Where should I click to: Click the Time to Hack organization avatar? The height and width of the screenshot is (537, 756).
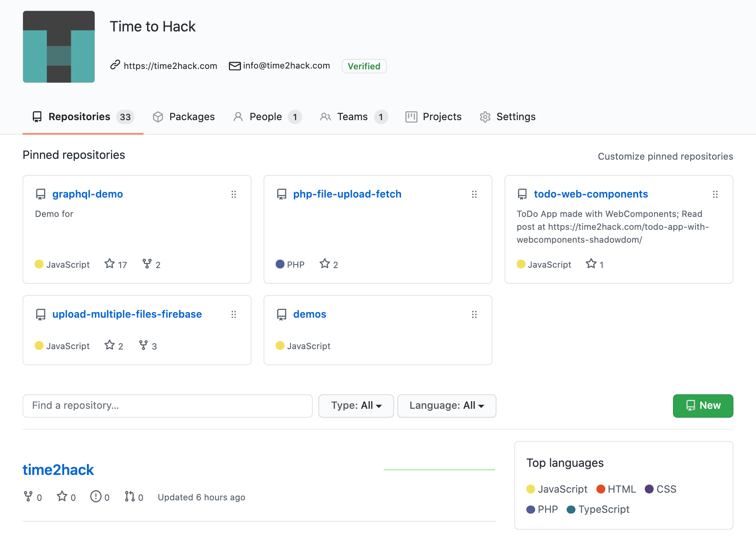[x=59, y=47]
